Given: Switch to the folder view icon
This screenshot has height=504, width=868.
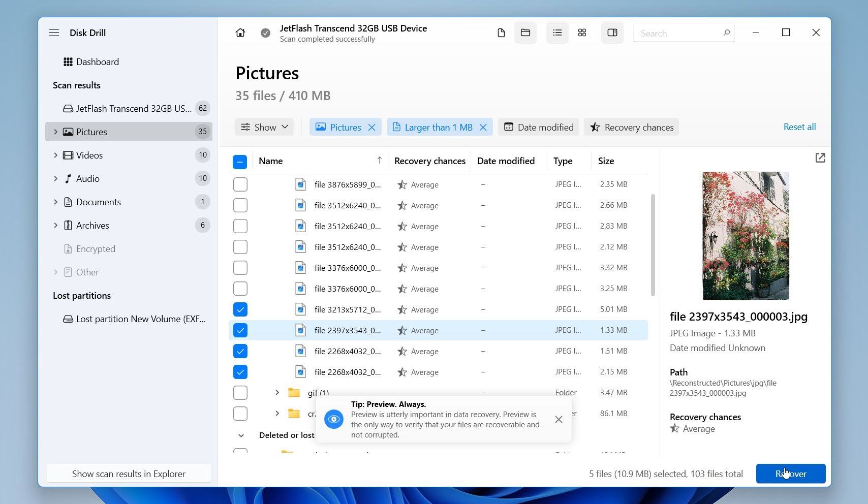Looking at the screenshot, I should tap(525, 33).
